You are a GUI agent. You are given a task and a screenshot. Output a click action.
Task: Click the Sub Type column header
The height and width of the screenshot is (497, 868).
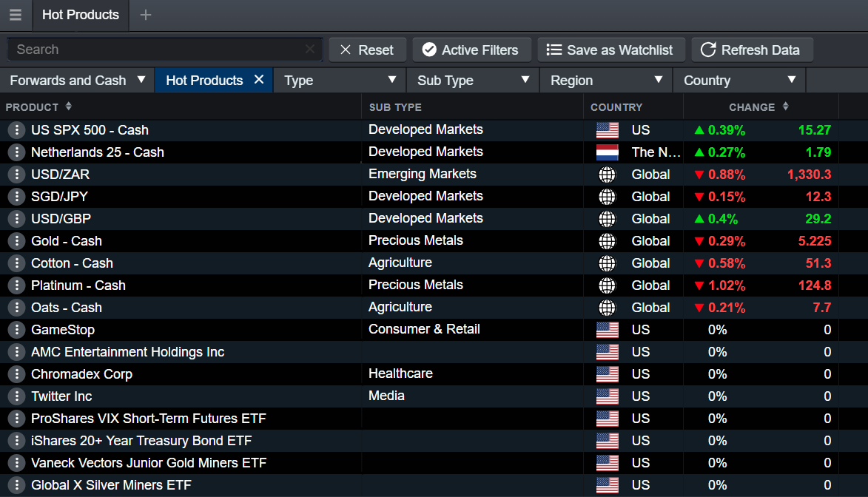395,107
